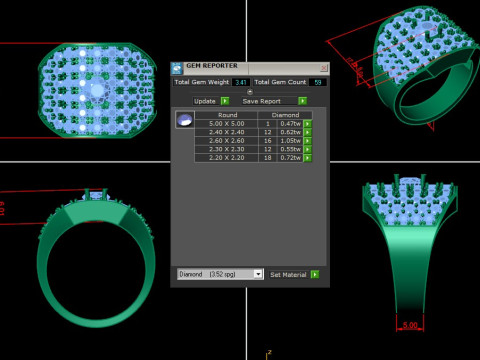This screenshot has height=360, width=480.
Task: Click the Total Gem Weight label
Action: tap(202, 82)
